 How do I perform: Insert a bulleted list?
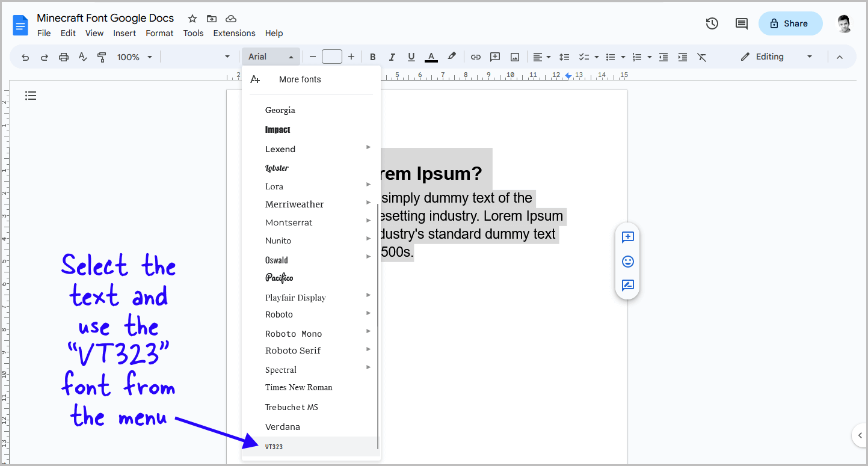(611, 57)
